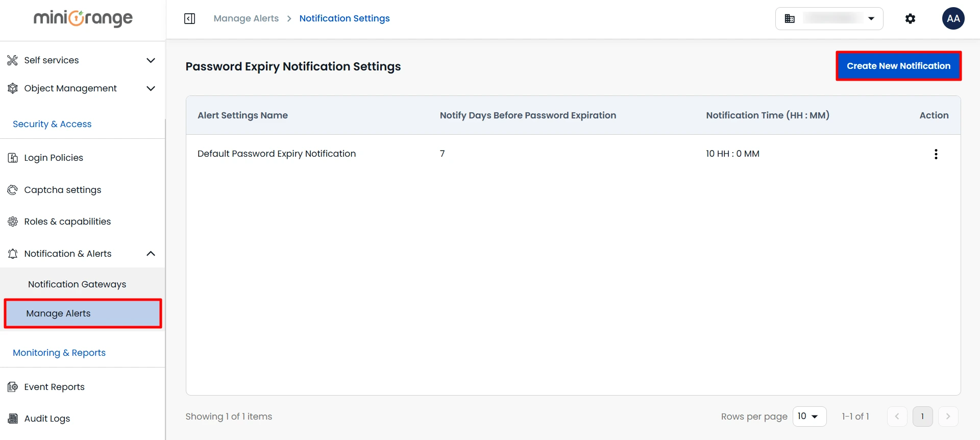Click the Alert Settings Name column header
Screen dimensions: 980x440
242,115
